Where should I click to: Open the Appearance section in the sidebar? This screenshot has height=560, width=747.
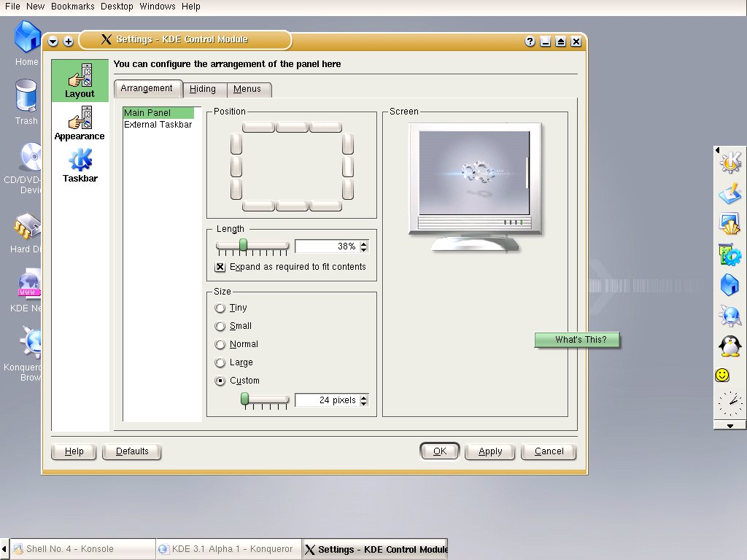80,123
